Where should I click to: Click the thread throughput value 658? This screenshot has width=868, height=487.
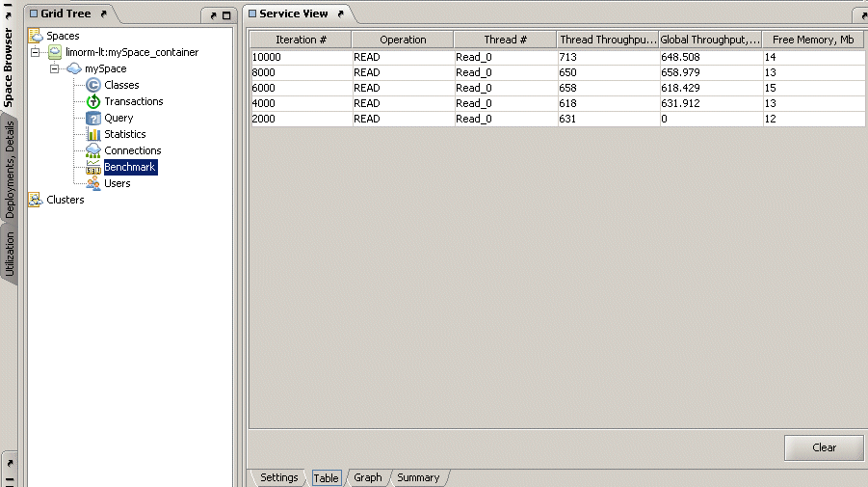point(608,88)
